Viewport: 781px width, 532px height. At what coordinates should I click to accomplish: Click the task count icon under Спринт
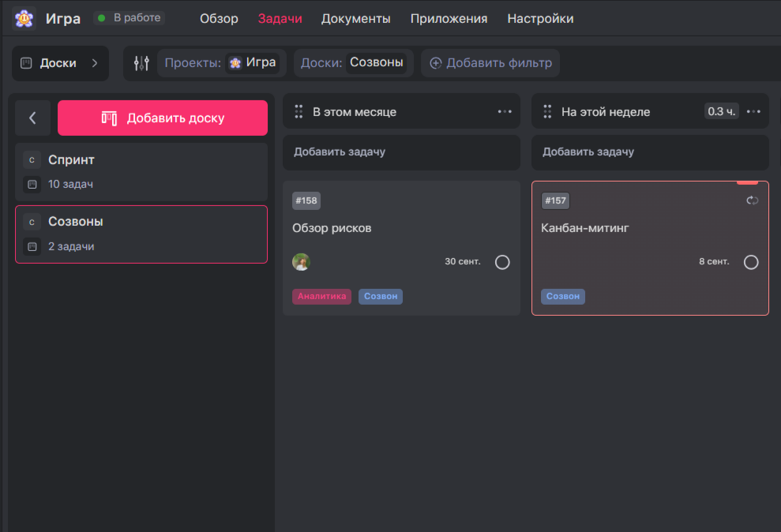tap(32, 185)
